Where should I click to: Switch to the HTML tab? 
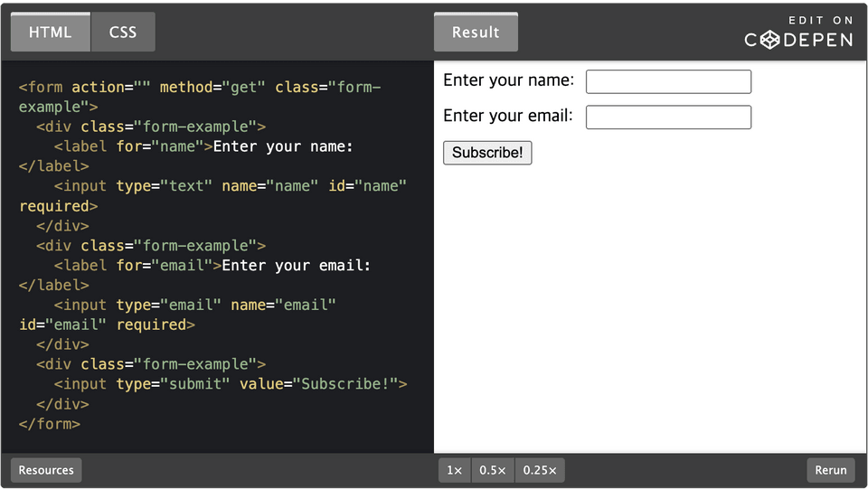click(x=51, y=32)
